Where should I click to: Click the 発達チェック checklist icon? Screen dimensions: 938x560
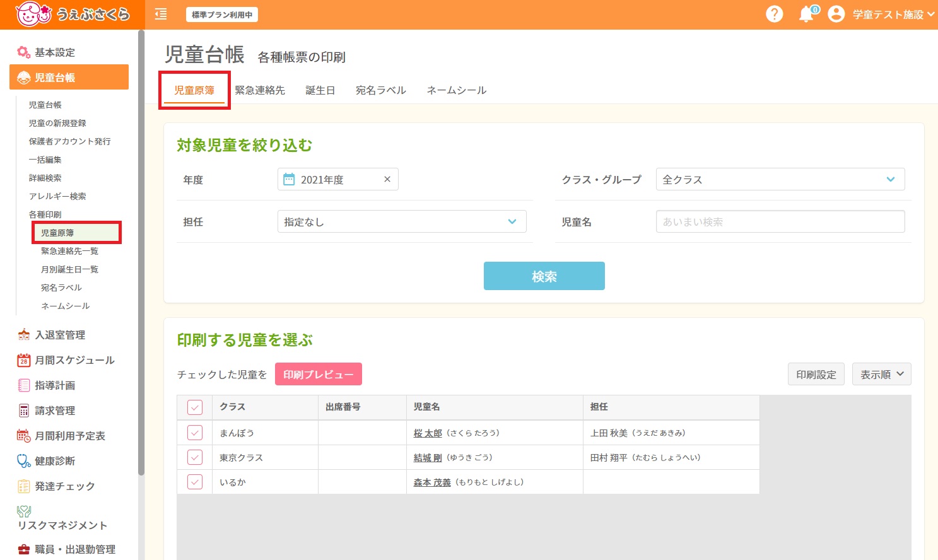pos(24,486)
